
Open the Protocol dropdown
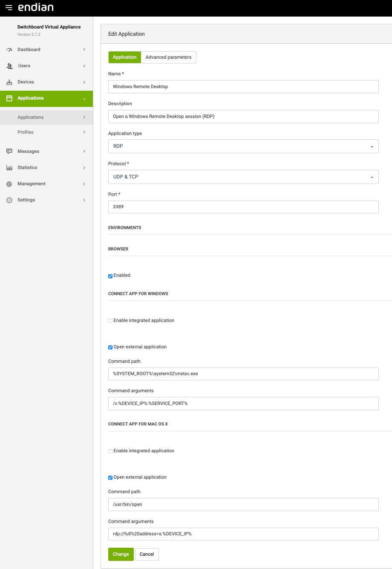(x=243, y=177)
